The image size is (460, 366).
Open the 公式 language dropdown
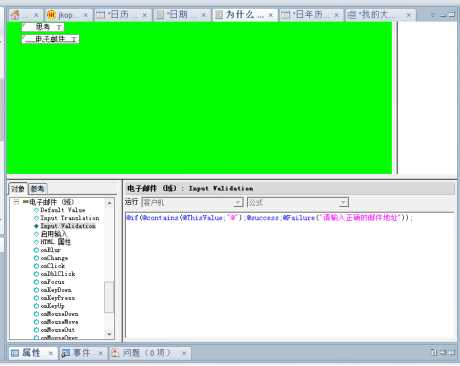[x=298, y=203]
